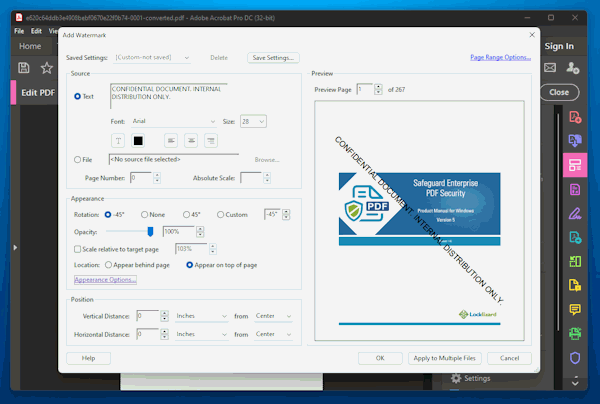Enable Scale relative to target page
Image resolution: width=600 pixels, height=404 pixels.
tap(77, 249)
